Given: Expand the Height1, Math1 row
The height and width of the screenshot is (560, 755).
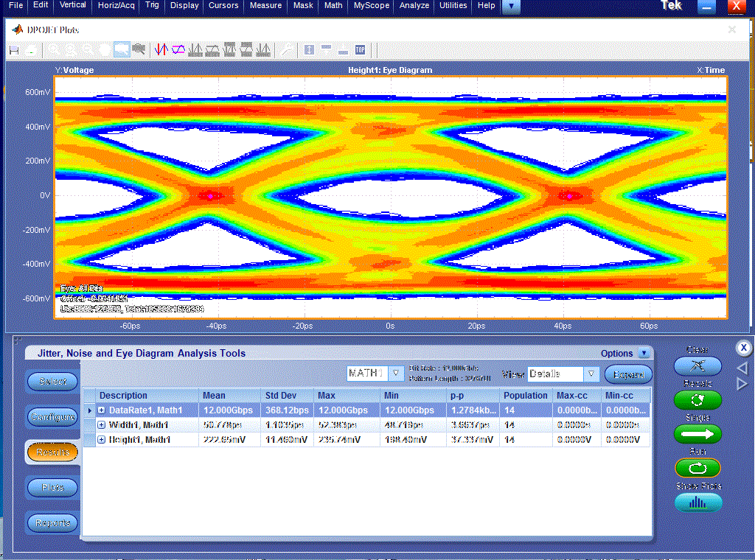Looking at the screenshot, I should 102,440.
